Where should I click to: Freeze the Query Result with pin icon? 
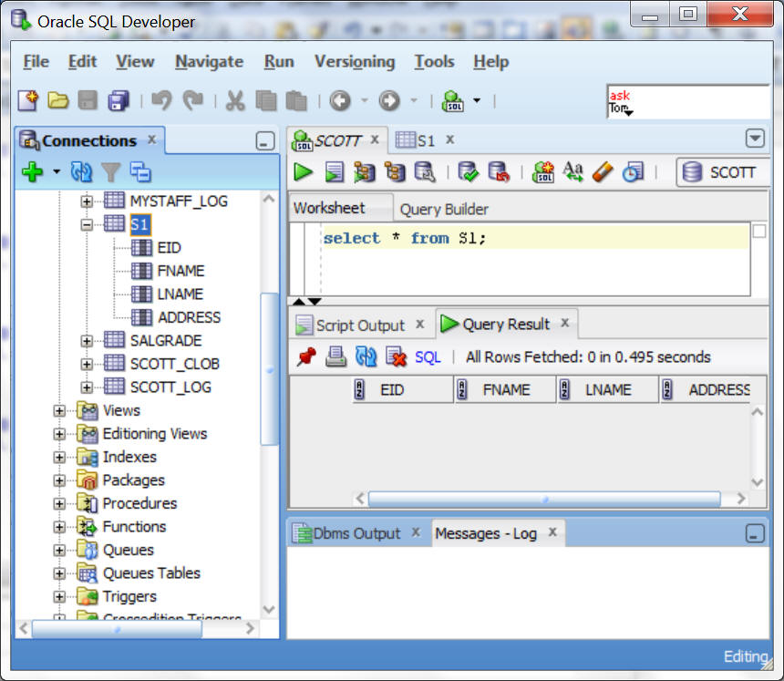point(306,357)
